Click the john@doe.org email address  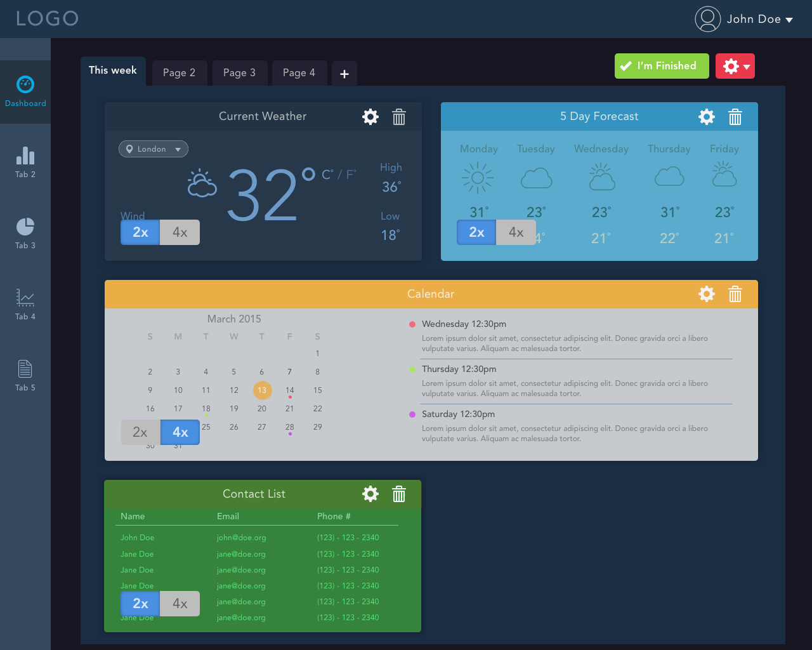[x=241, y=538]
